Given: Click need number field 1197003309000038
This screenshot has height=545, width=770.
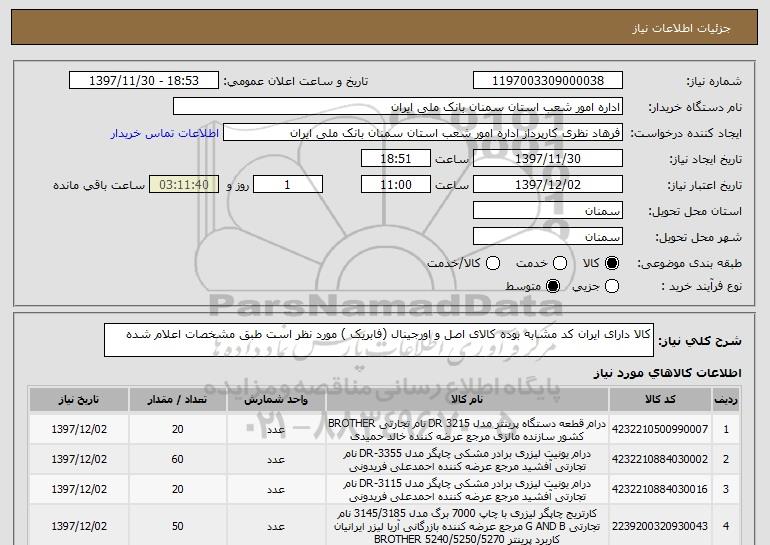Looking at the screenshot, I should (548, 81).
